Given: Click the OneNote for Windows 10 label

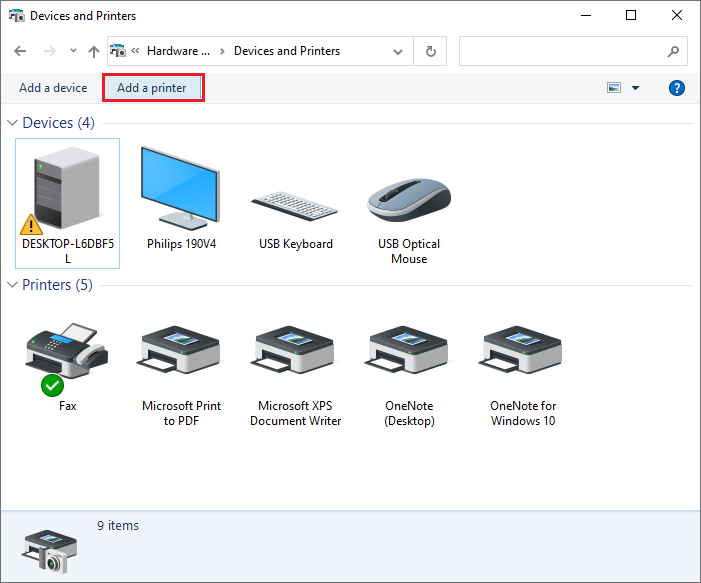Looking at the screenshot, I should point(523,413).
